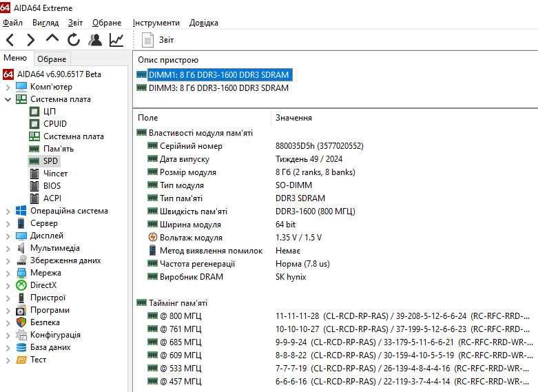Open the graph chart toolbar icon

click(x=116, y=40)
